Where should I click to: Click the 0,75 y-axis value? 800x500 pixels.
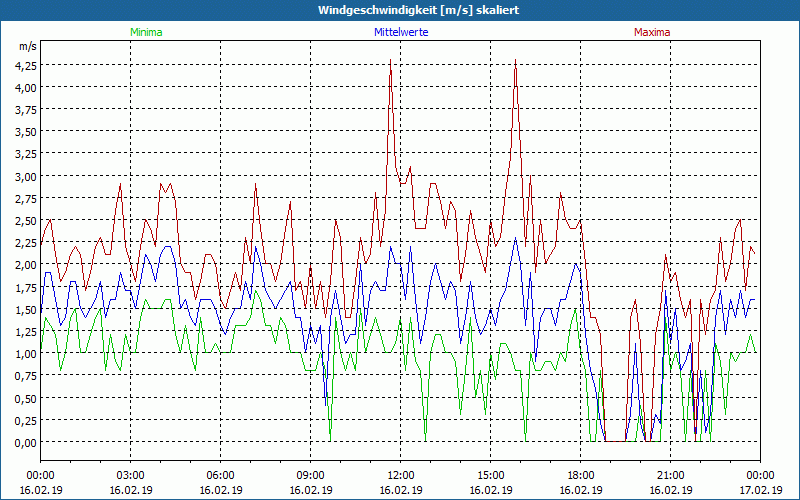point(26,376)
